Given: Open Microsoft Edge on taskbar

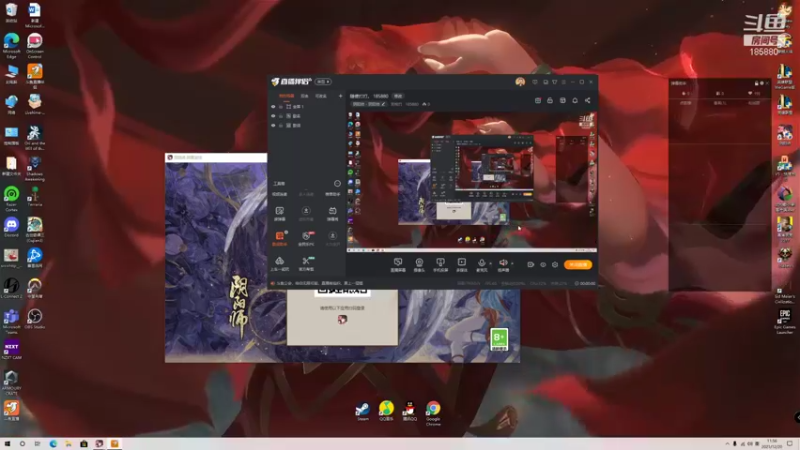Looking at the screenshot, I should pos(53,444).
